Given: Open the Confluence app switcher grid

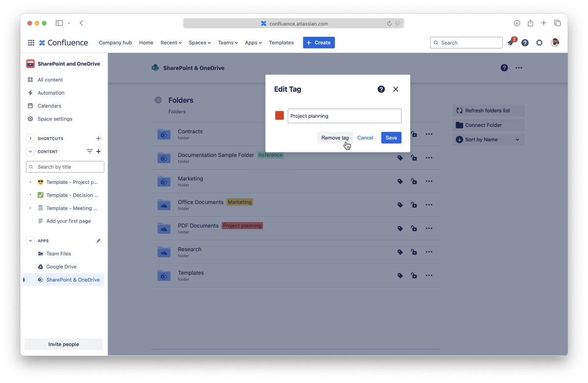Looking at the screenshot, I should click(x=31, y=43).
